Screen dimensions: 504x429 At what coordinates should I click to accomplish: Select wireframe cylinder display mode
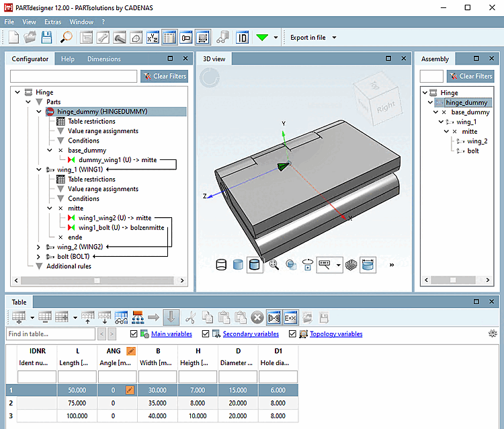pyautogui.click(x=220, y=264)
